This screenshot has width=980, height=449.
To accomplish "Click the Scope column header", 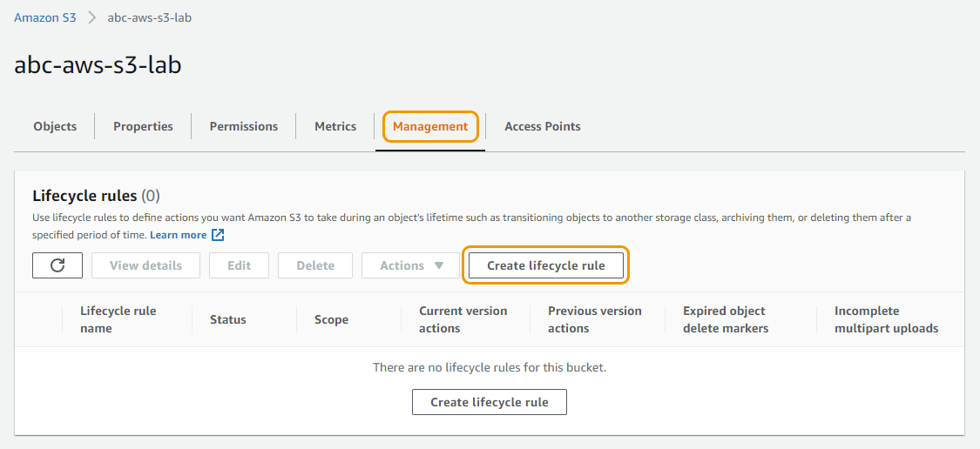I will [x=331, y=319].
